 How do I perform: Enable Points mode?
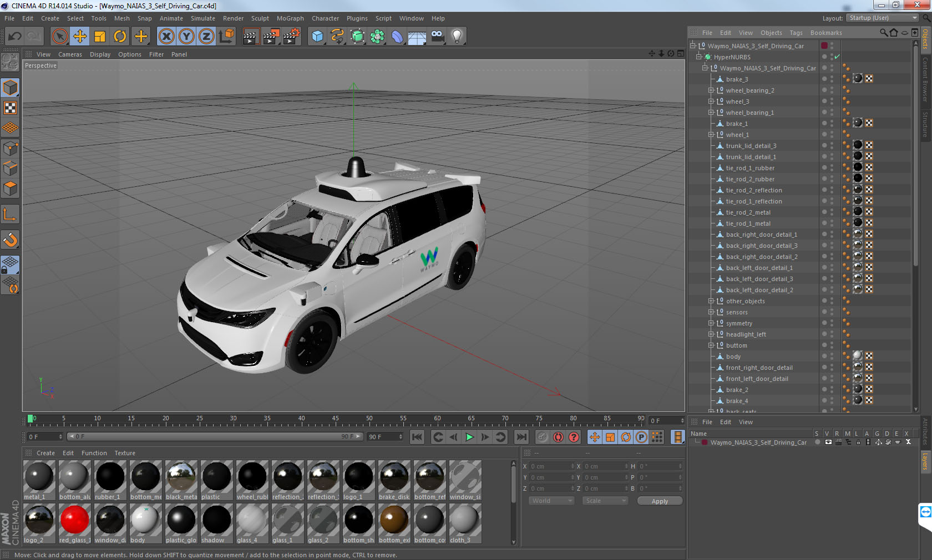click(x=11, y=148)
